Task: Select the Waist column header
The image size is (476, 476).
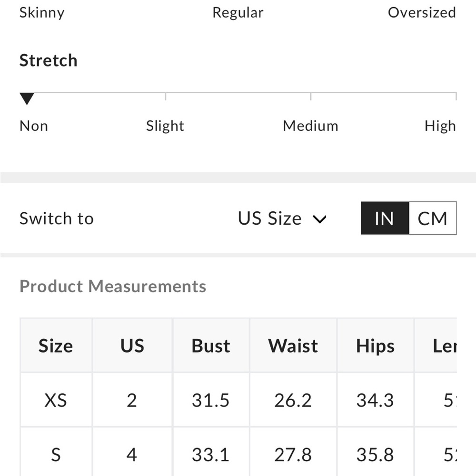Action: pyautogui.click(x=293, y=346)
